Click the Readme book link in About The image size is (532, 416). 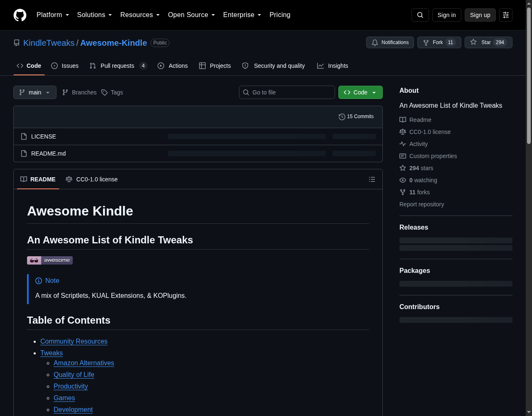tap(416, 120)
